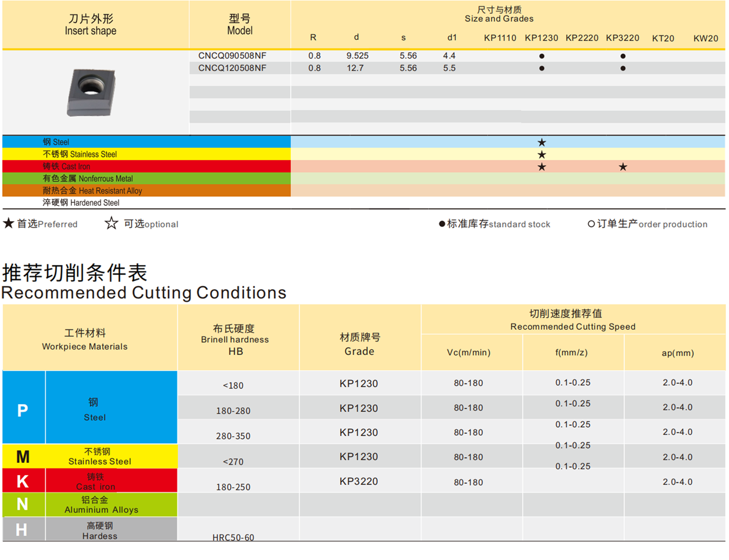Select the CNCQ120508NF model link
Image resolution: width=729 pixels, height=560 pixels.
click(x=232, y=68)
